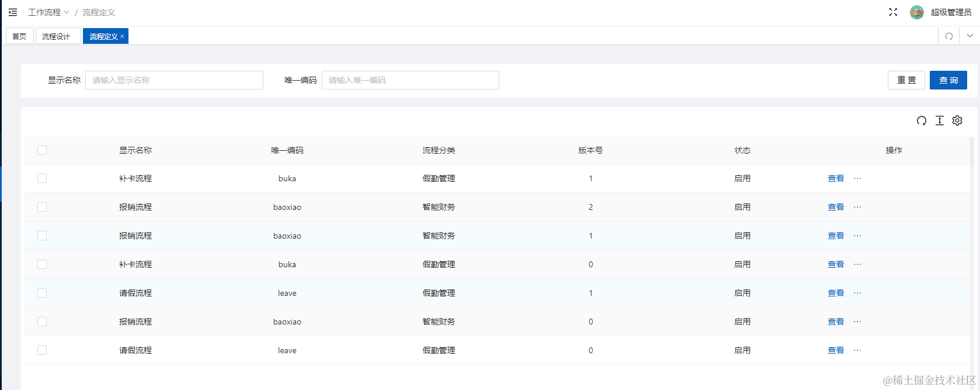Open the 超级管理员 avatar
980x390 pixels.
click(x=917, y=12)
